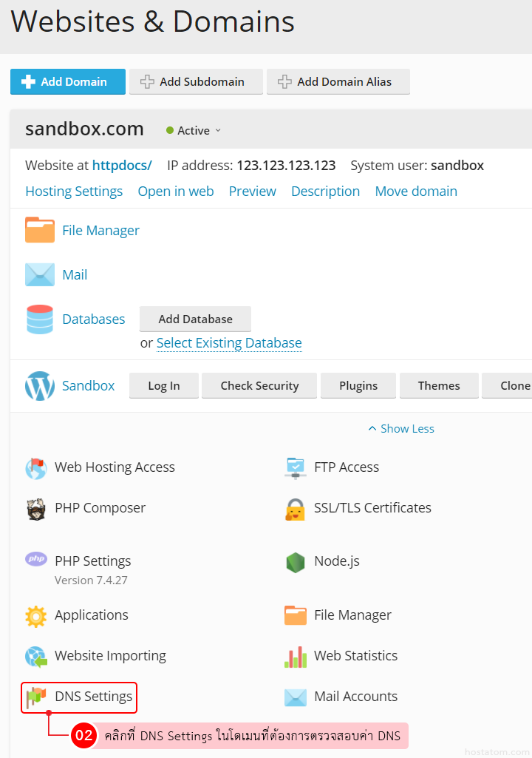532x758 pixels.
Task: Collapse the list with Show Less
Action: tap(401, 429)
